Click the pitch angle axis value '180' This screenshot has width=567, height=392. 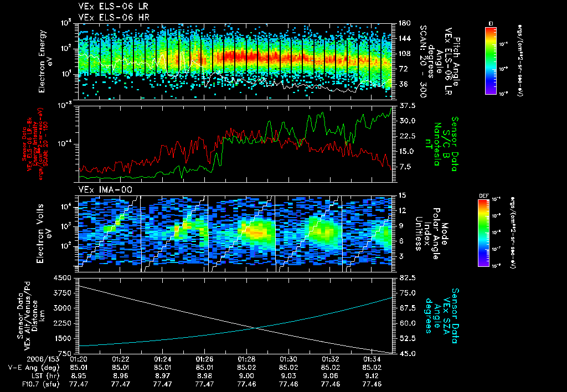click(x=404, y=23)
